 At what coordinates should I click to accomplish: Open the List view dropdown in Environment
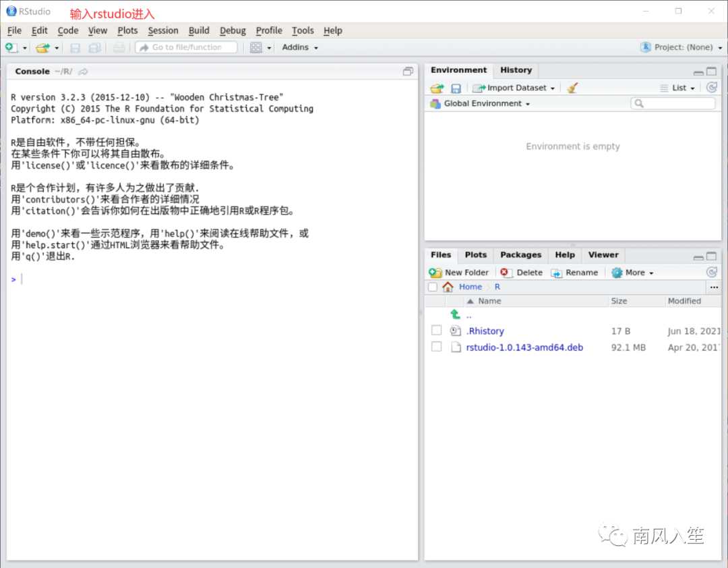[677, 88]
